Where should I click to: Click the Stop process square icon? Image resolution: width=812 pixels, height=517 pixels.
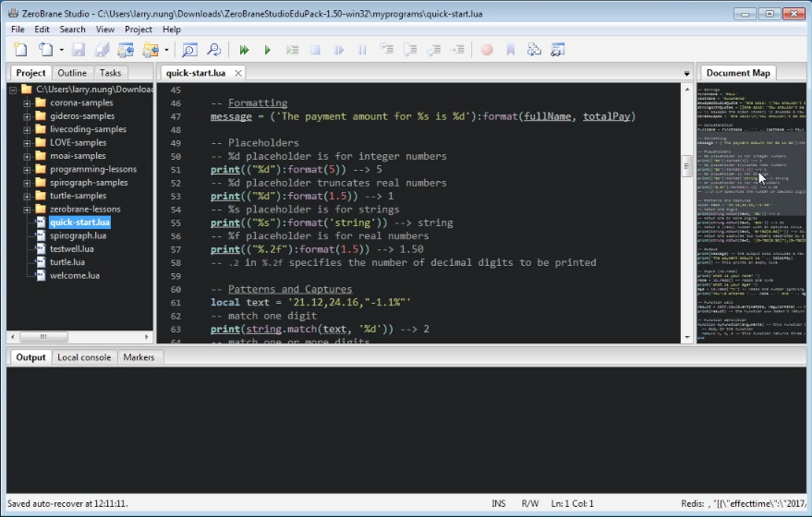(315, 50)
